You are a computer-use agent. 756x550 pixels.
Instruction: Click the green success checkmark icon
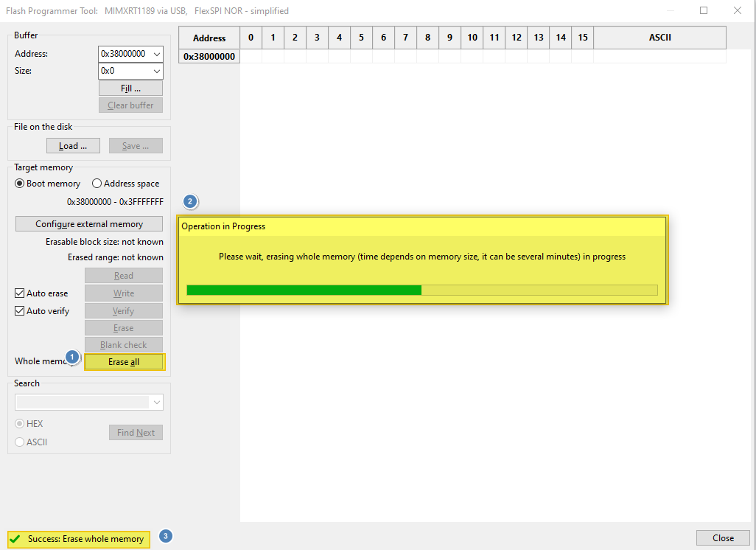coord(15,539)
